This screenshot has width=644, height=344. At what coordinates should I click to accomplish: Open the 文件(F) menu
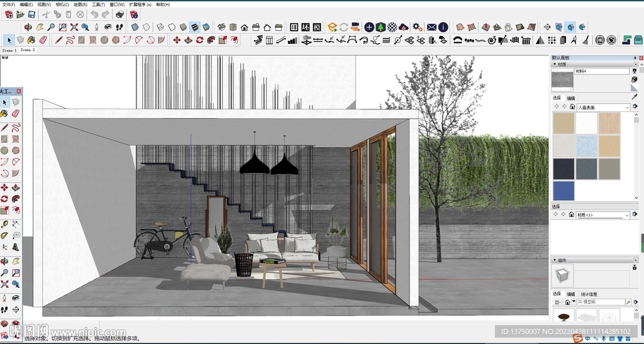(8, 4)
